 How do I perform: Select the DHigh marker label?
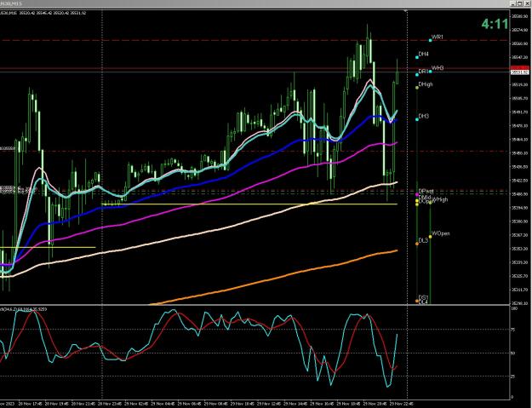click(426, 84)
